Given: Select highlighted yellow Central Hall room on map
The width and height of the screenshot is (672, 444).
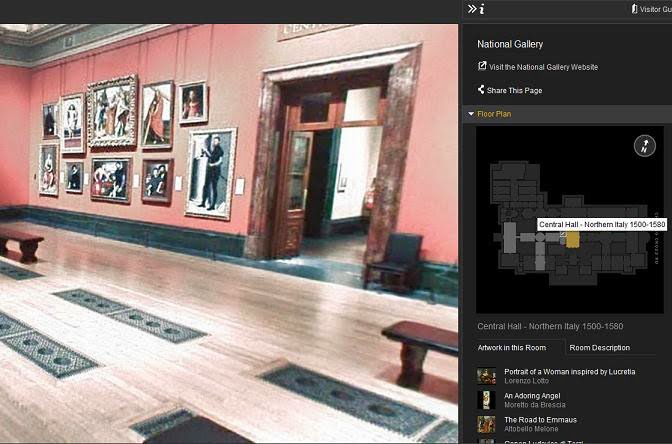Looking at the screenshot, I should click(x=573, y=240).
